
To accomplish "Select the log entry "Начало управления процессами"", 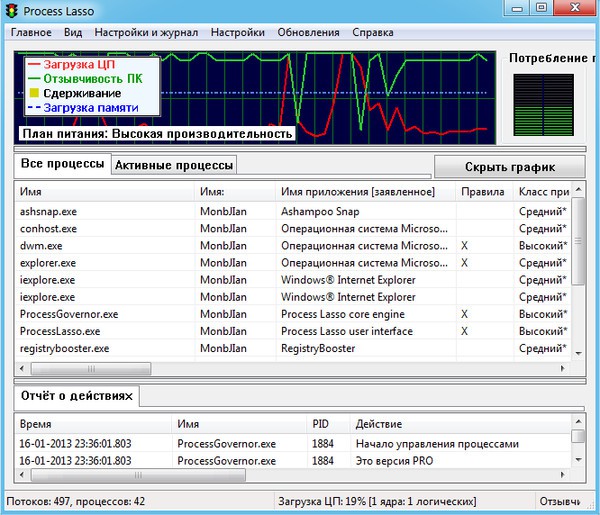I will click(x=437, y=443).
